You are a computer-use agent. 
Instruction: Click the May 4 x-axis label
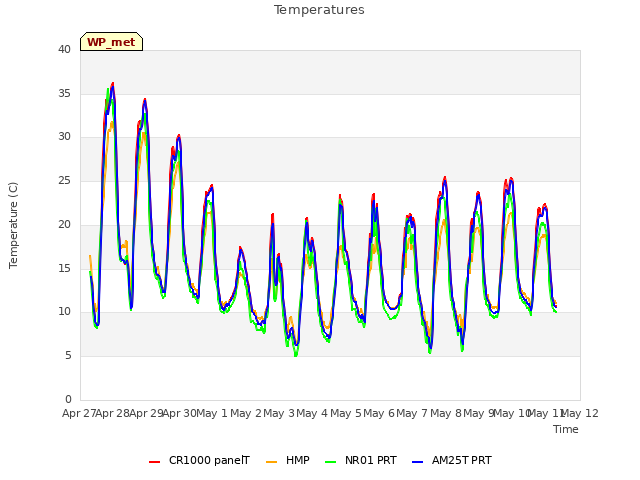point(312,413)
